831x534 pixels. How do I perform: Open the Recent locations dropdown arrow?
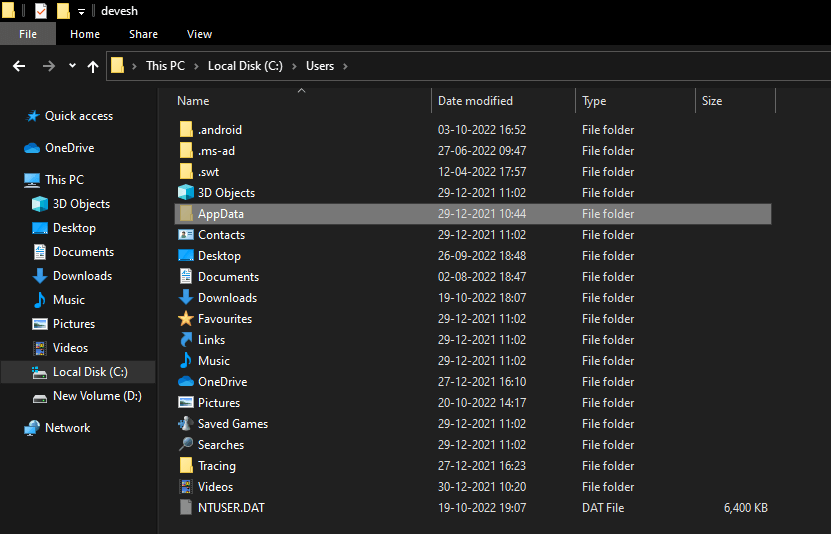tap(72, 66)
